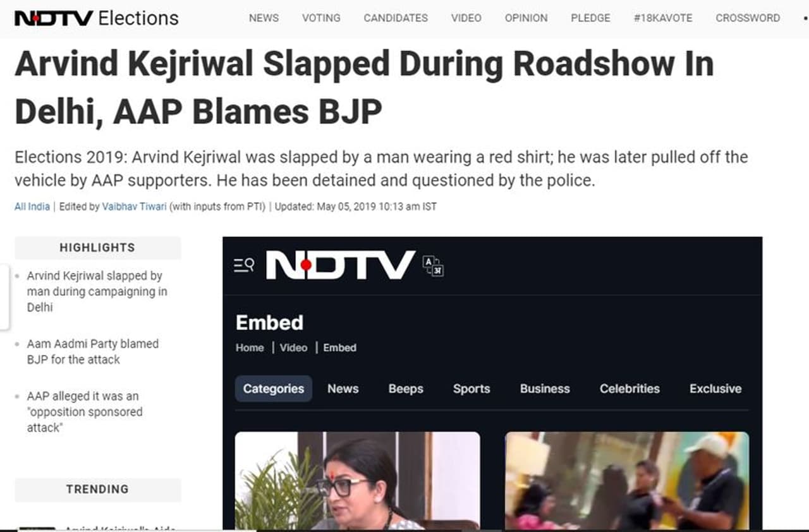809x532 pixels.
Task: Select the Categories tab
Action: point(274,389)
